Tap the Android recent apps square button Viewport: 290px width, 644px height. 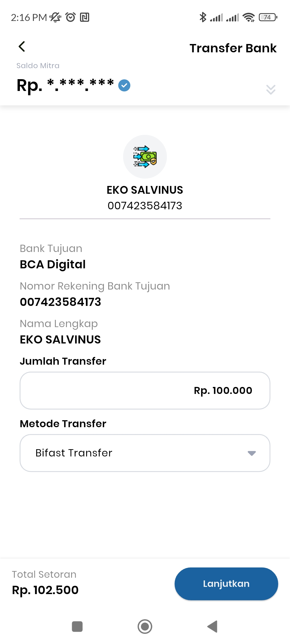pyautogui.click(x=77, y=627)
